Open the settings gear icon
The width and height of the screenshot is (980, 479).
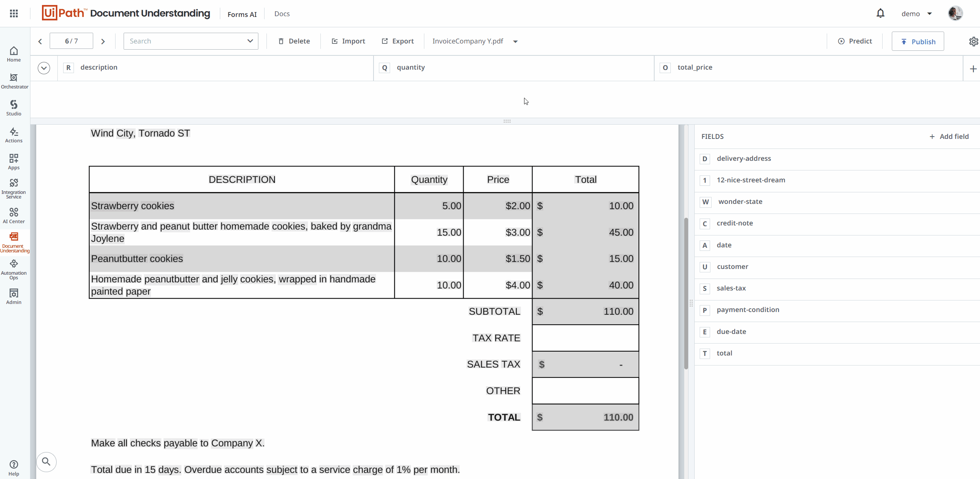tap(973, 41)
